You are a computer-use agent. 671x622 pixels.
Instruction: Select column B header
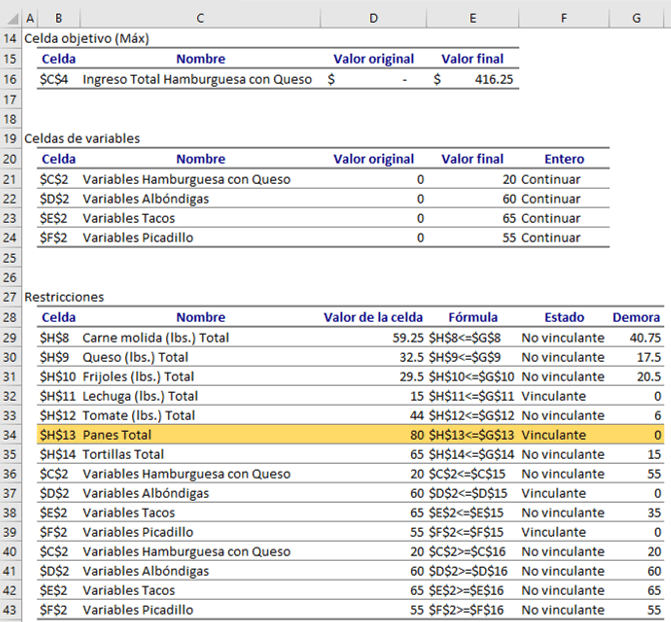click(x=58, y=18)
